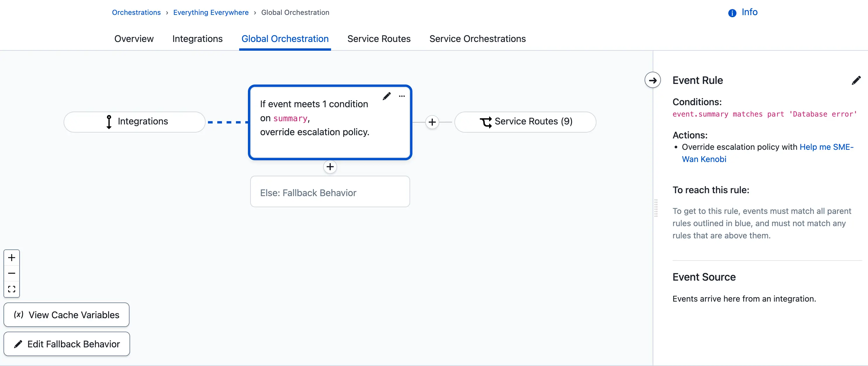Select the Integrations node on canvas

click(134, 122)
